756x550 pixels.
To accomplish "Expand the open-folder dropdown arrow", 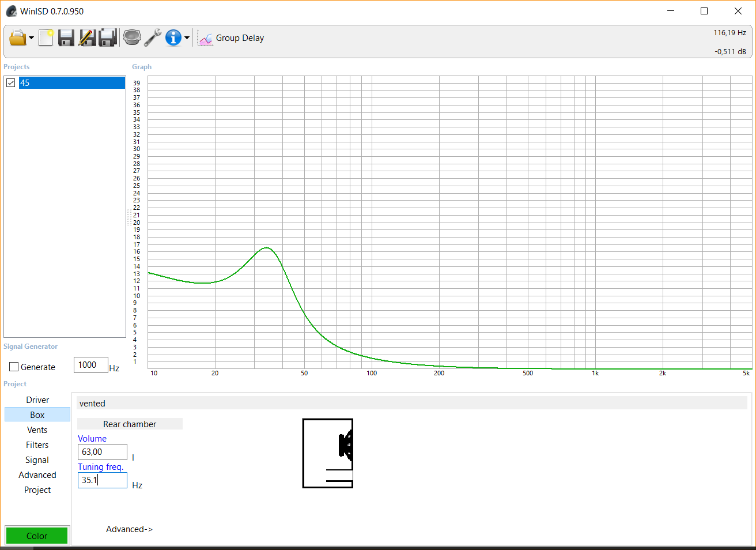I will (31, 38).
